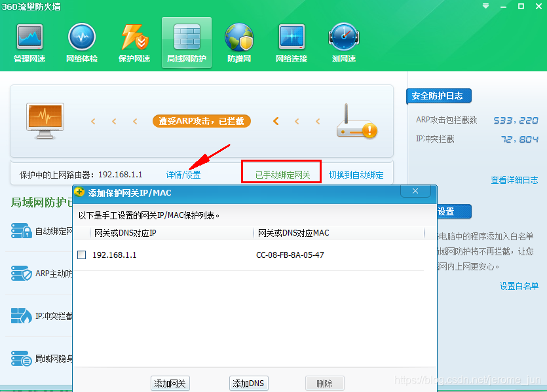Open the 测网速 speed gauge icon
The height and width of the screenshot is (392, 547).
tap(344, 43)
